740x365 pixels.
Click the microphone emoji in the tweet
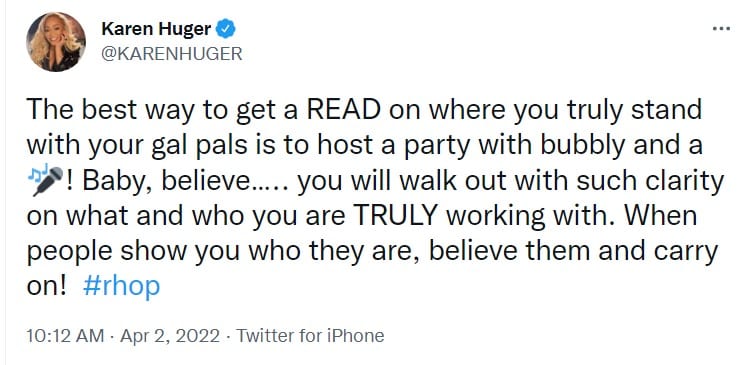point(49,182)
